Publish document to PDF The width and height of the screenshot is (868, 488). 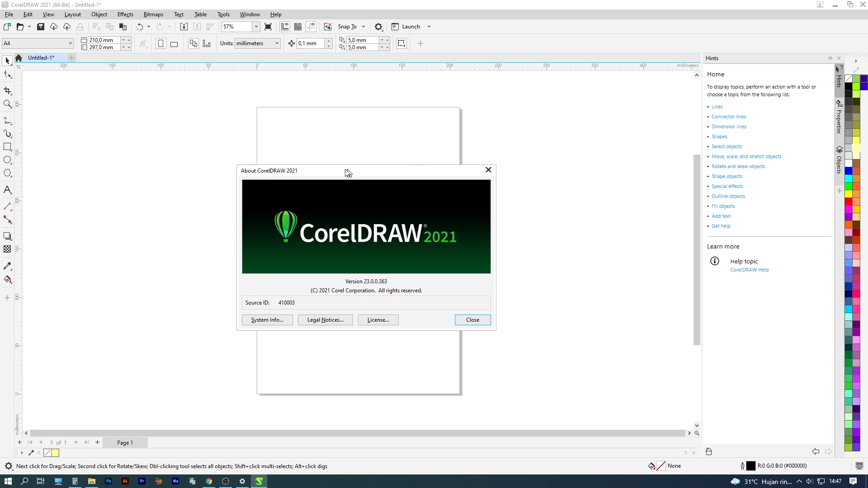(209, 26)
